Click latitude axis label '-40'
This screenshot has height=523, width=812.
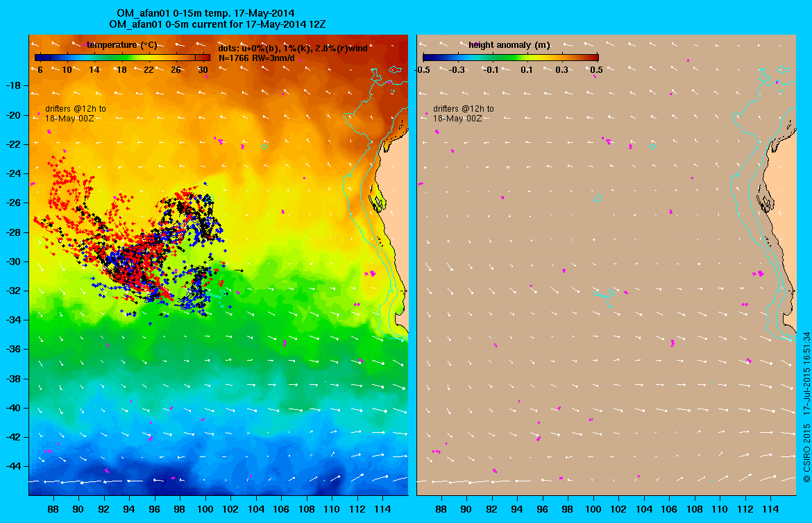(13, 408)
